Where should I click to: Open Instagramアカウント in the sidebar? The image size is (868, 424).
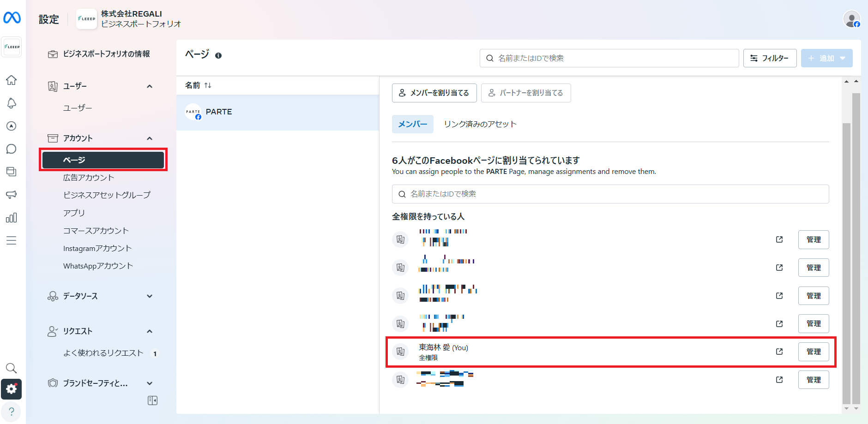coord(97,248)
